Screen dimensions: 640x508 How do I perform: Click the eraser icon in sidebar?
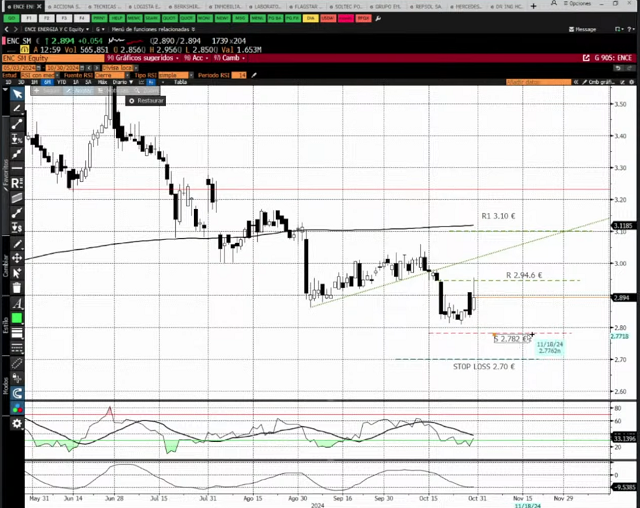(x=17, y=363)
